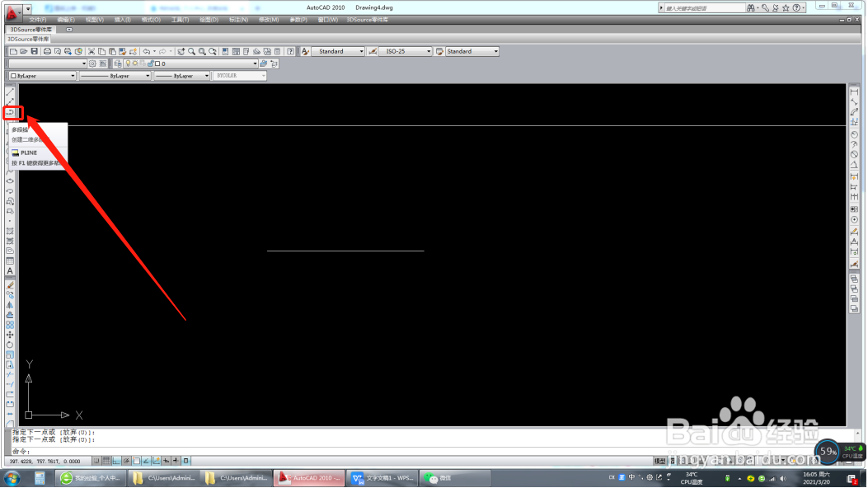Image resolution: width=868 pixels, height=488 pixels.
Task: Open the 绘图(D) menu
Action: 209,20
